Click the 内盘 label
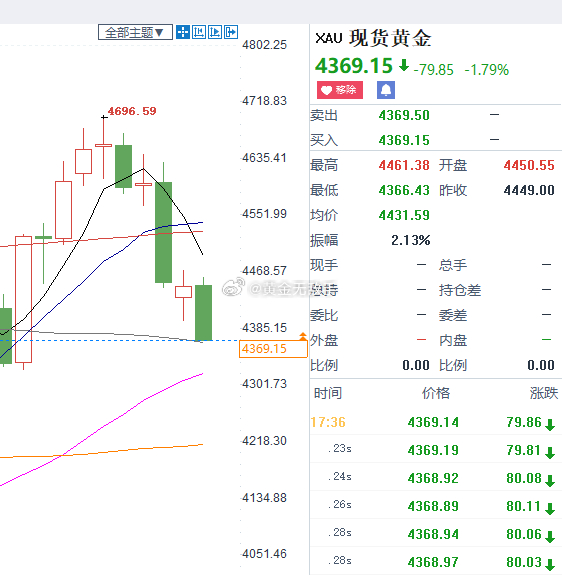562x575 pixels. coord(453,340)
